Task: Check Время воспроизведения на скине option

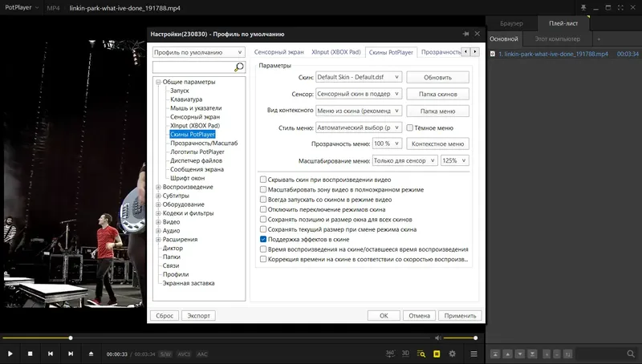Action: coord(263,249)
